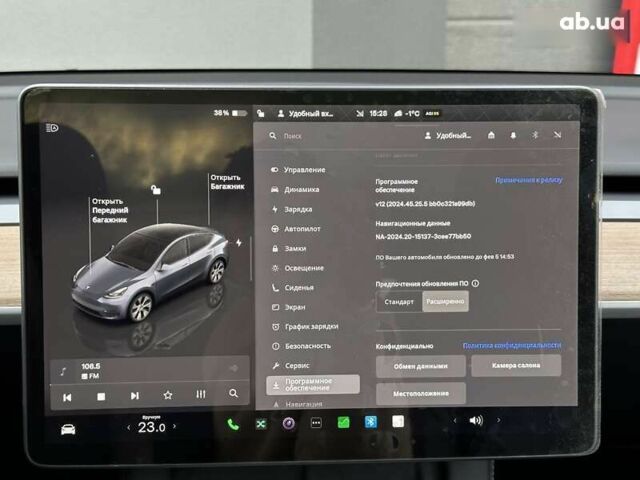Increase cabin temperature with right arrow
This screenshot has height=480, width=640.
click(x=175, y=426)
